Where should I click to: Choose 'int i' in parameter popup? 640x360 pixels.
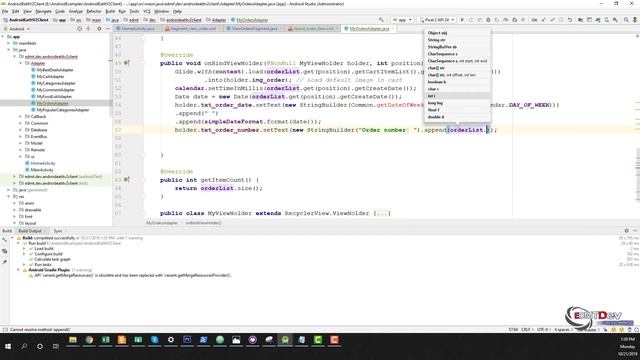coord(457,96)
